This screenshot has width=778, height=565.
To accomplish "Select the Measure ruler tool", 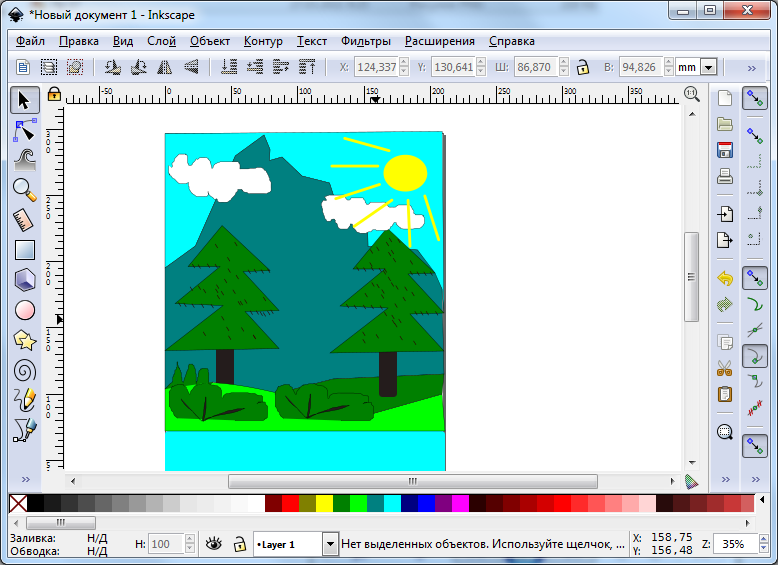I will (x=24, y=220).
